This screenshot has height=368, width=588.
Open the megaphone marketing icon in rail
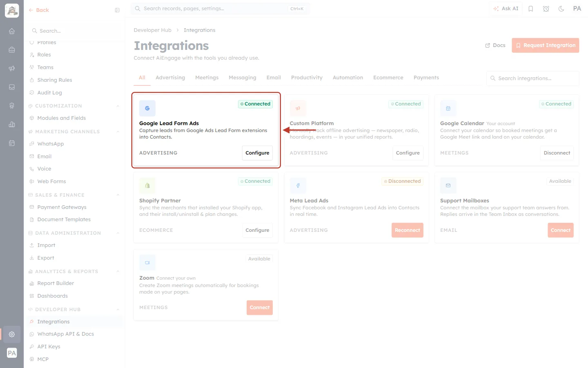pos(12,68)
